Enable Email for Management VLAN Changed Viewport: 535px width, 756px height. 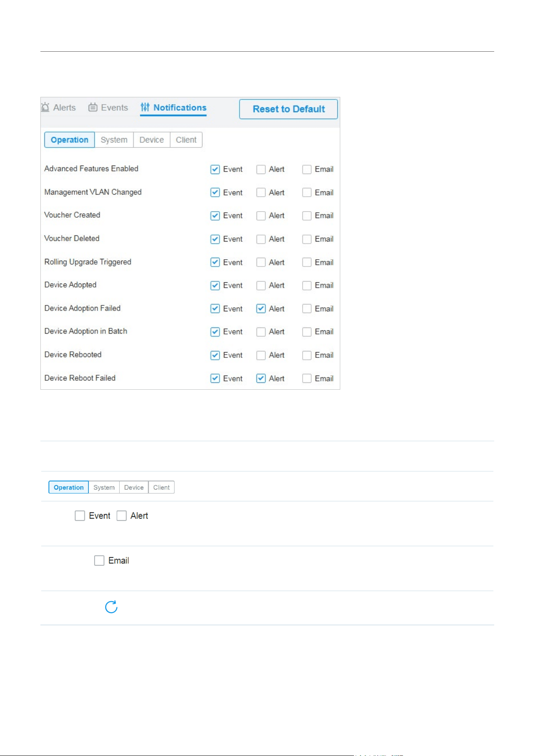(x=307, y=193)
